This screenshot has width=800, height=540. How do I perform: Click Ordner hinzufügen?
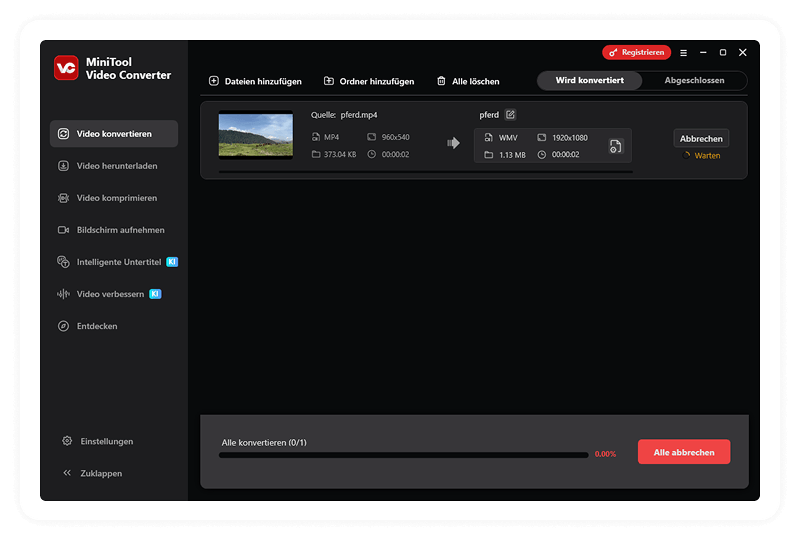point(369,81)
